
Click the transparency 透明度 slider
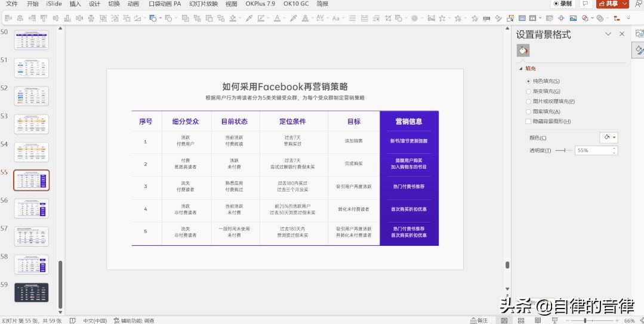point(563,151)
